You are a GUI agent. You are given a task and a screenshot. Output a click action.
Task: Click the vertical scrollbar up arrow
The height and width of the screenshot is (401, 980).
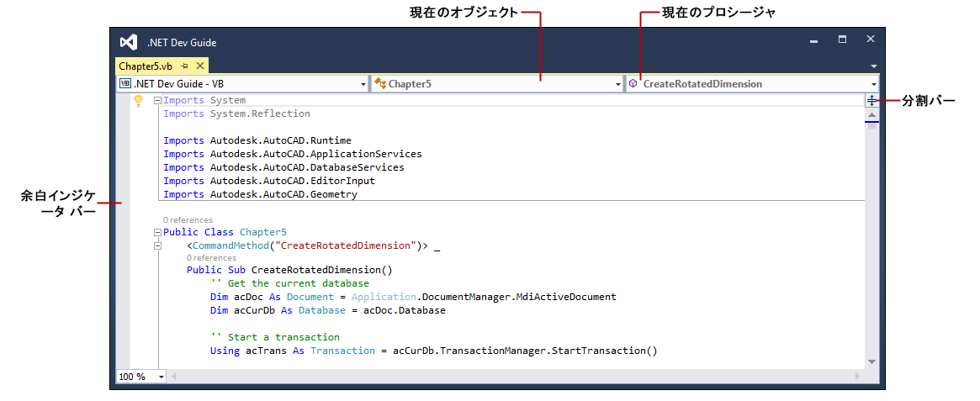pos(872,116)
